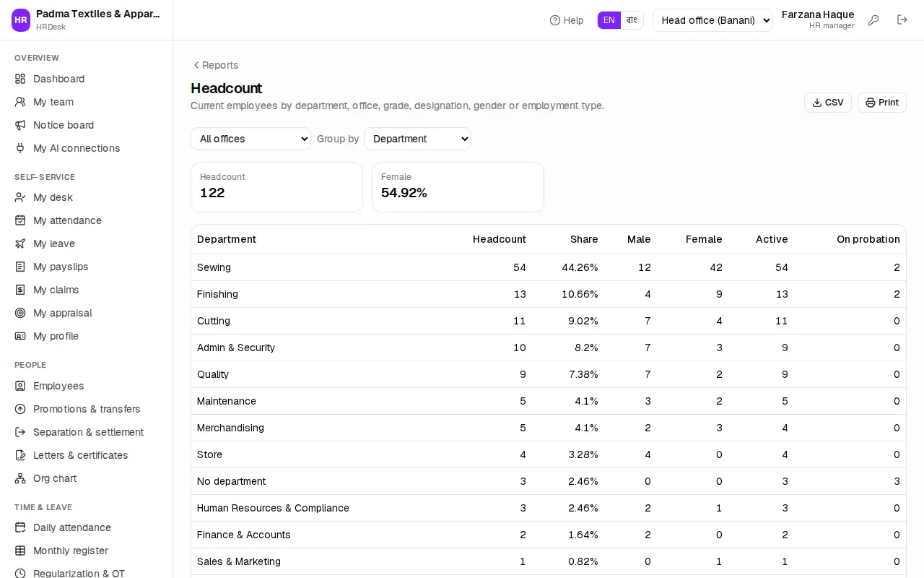The image size is (924, 578).
Task: Go back to Reports
Action: click(215, 65)
